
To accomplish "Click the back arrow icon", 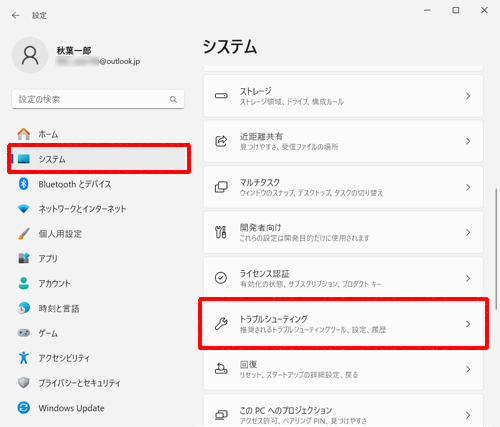I will pos(16,15).
